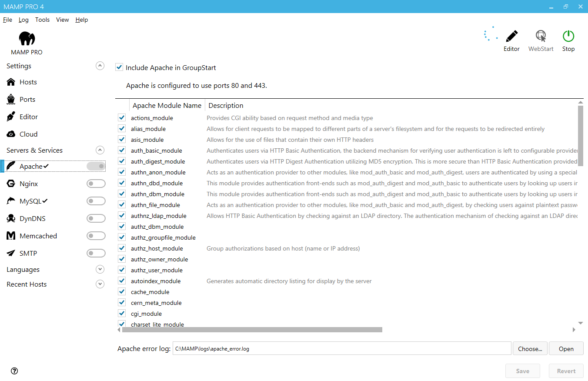
Task: Toggle the DynDNS service switch
Action: 96,218
